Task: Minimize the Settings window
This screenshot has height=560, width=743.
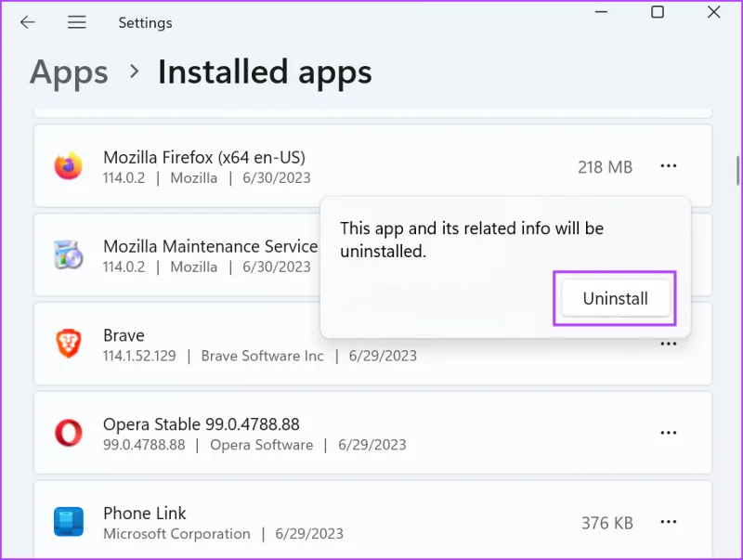Action: click(x=601, y=12)
